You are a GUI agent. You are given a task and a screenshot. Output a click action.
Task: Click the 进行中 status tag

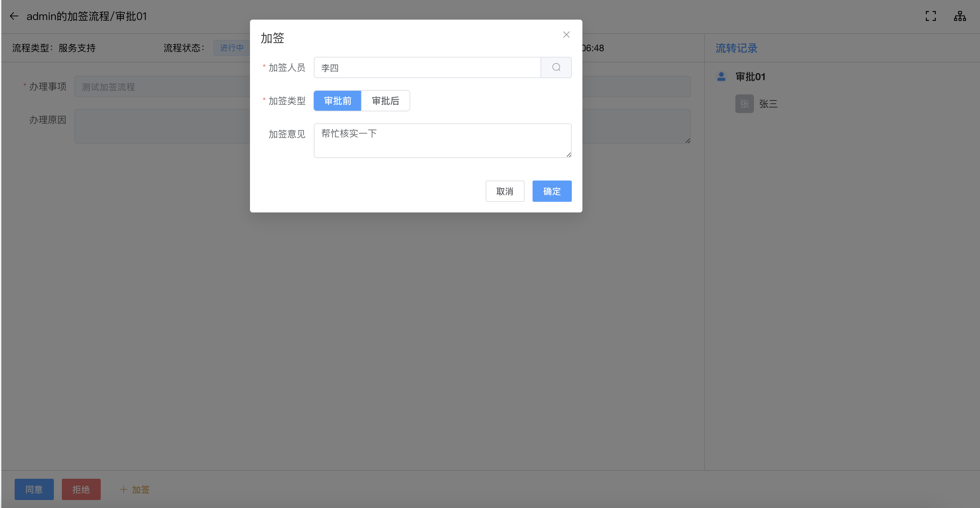coord(231,48)
